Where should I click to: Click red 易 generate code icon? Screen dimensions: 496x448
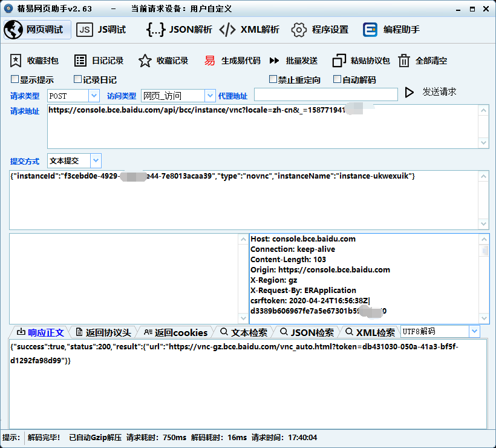click(x=209, y=61)
